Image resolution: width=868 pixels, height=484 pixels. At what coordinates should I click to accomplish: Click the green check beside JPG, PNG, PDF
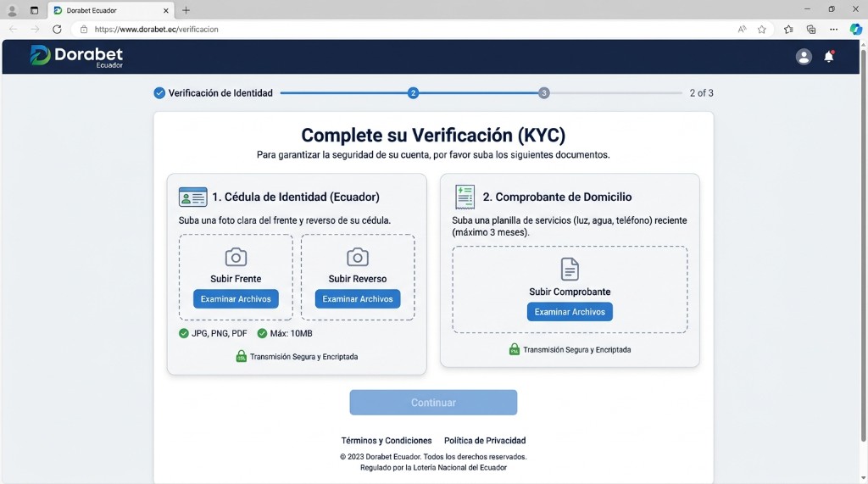click(x=184, y=333)
